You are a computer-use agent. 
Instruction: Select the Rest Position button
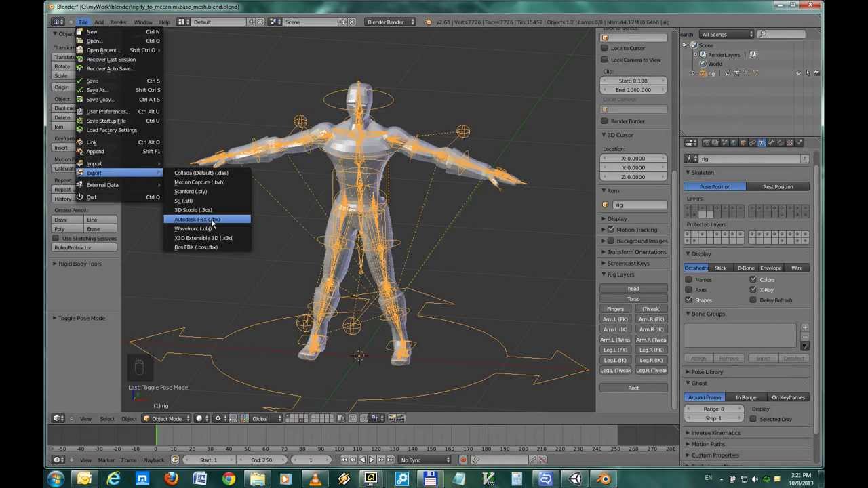(778, 186)
